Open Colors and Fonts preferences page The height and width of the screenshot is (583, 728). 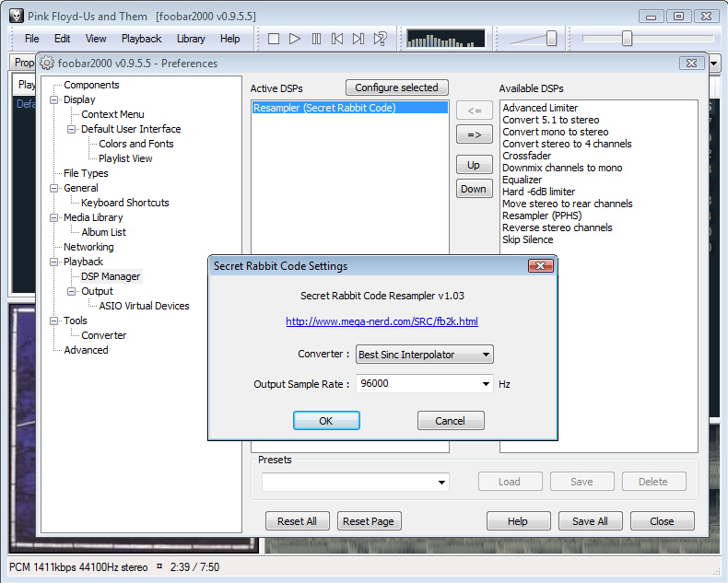pos(136,144)
